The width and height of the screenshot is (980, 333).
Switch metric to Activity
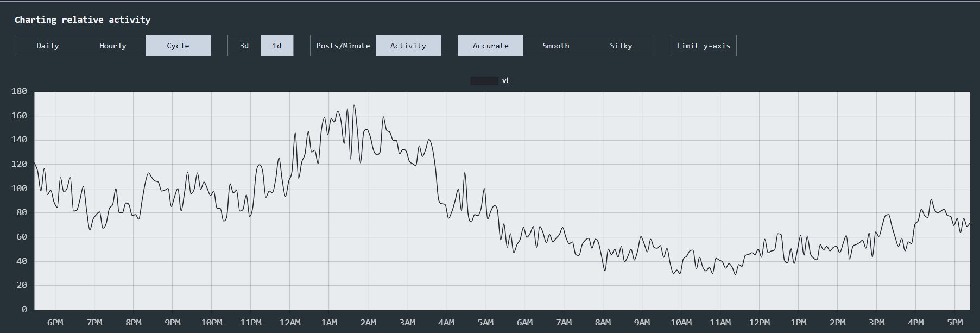408,46
